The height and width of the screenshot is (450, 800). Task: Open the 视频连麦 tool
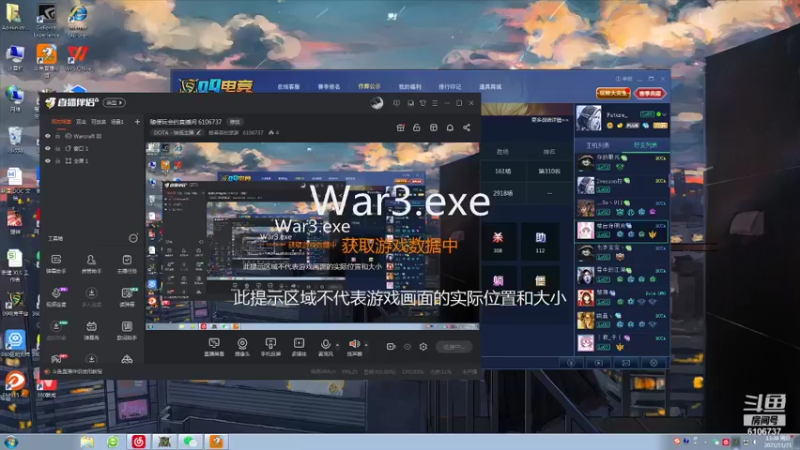pos(56,297)
